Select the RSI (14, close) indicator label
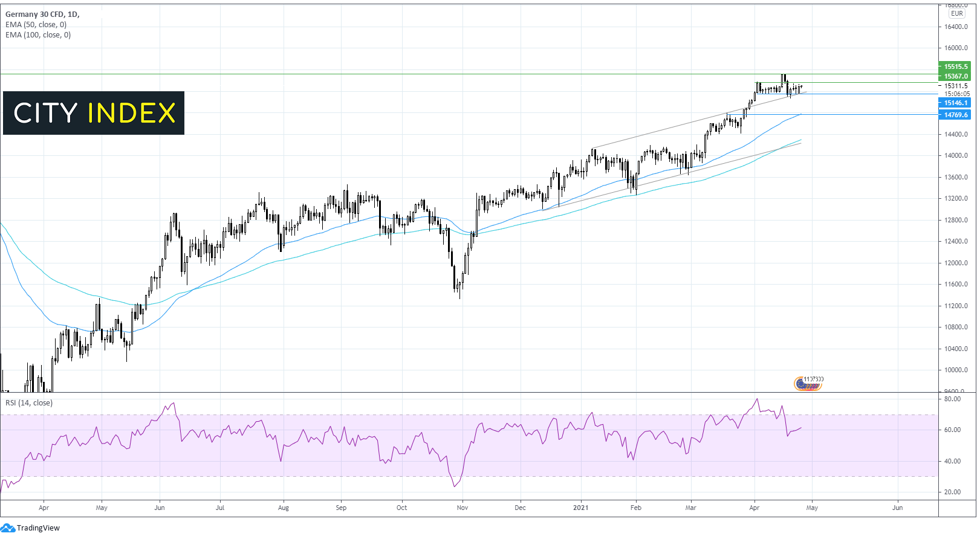 click(x=29, y=403)
